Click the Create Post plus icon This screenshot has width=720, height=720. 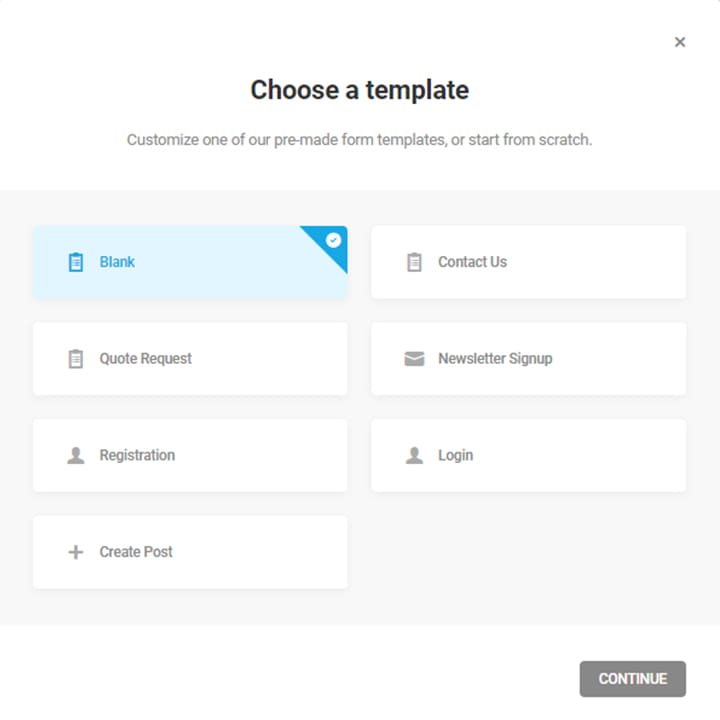[76, 552]
